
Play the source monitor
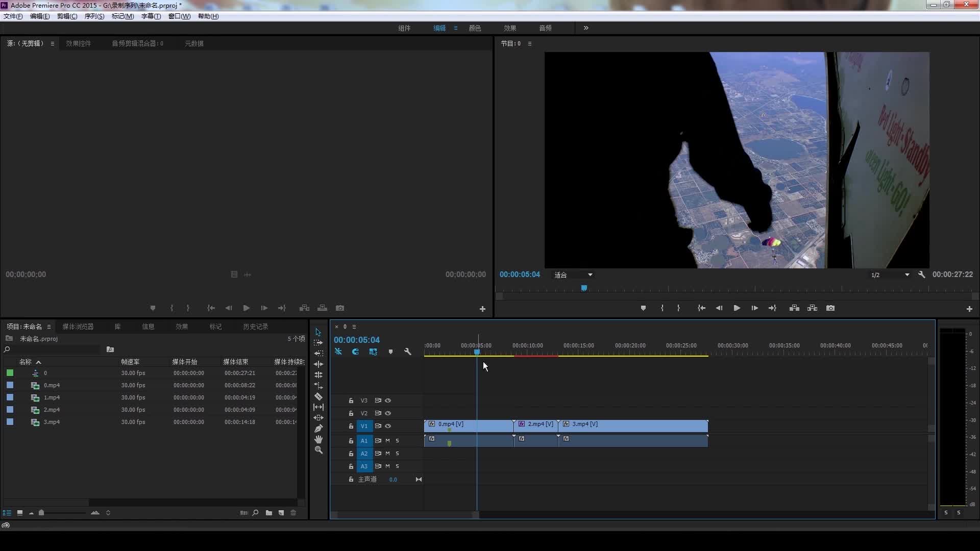(x=246, y=308)
